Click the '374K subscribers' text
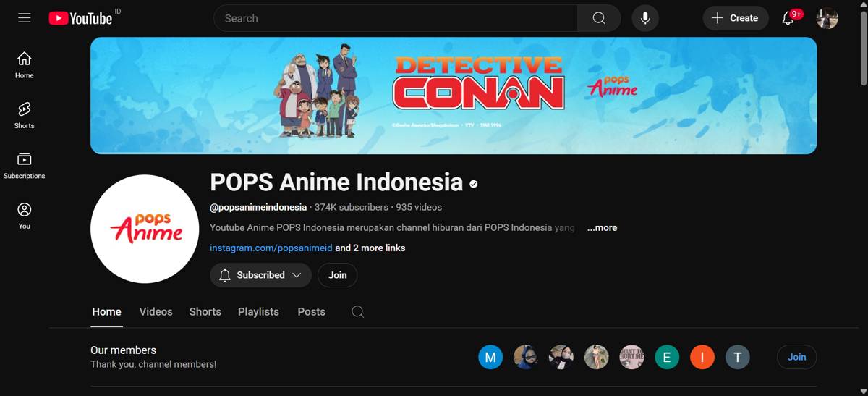868x396 pixels. 351,207
